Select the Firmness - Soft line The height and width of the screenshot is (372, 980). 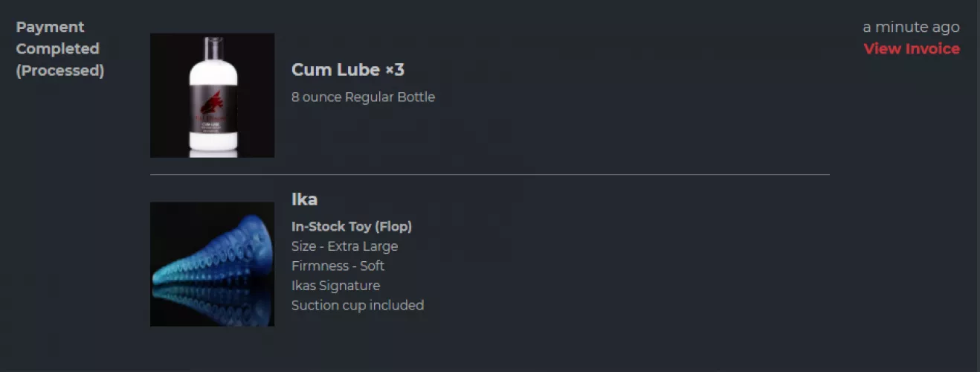click(x=338, y=266)
